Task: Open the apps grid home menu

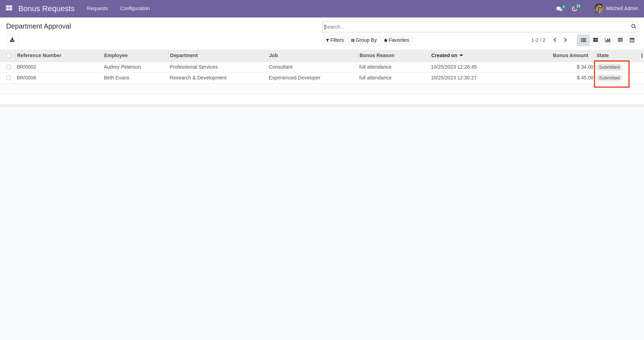Action: click(x=9, y=8)
